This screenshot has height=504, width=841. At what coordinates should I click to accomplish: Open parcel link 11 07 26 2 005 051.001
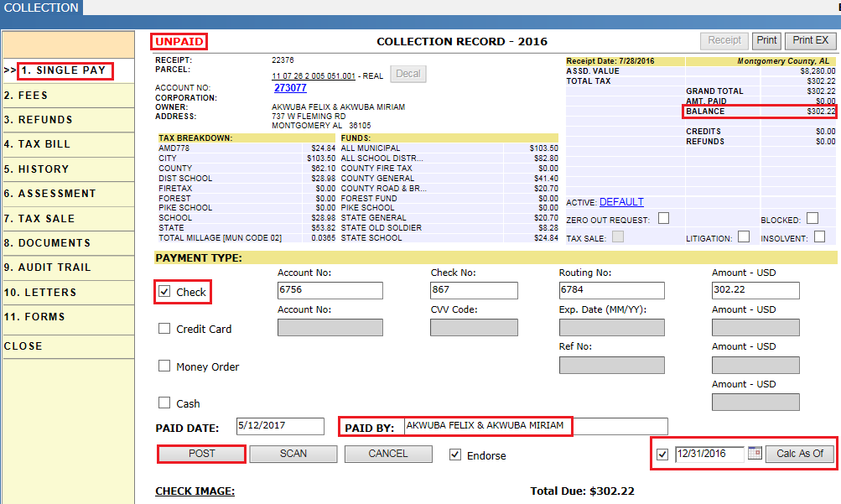click(314, 76)
